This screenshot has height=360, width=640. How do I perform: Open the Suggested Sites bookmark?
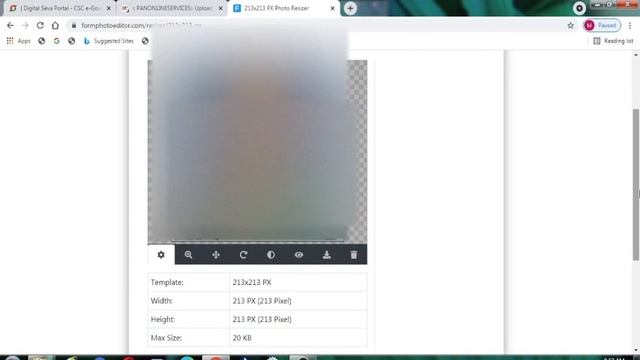[109, 41]
